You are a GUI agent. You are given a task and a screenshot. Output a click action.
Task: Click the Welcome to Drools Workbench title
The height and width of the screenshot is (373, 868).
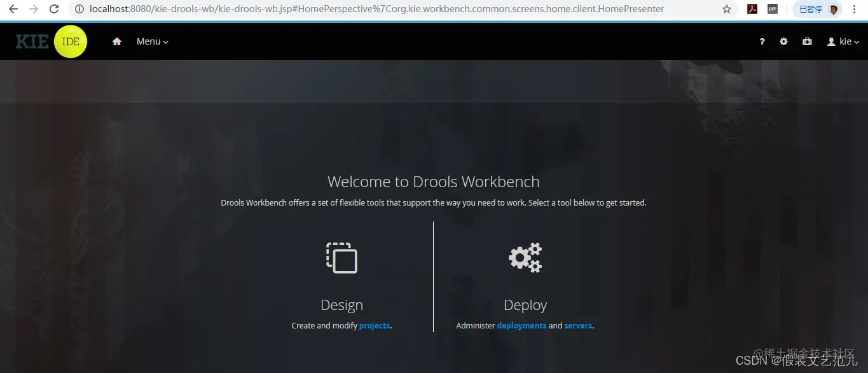click(434, 181)
